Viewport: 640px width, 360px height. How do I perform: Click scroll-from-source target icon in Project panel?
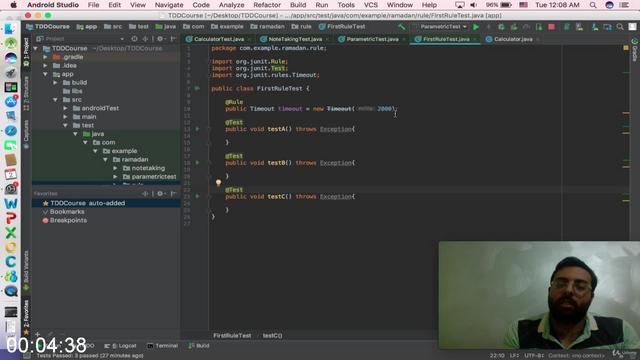click(134, 39)
